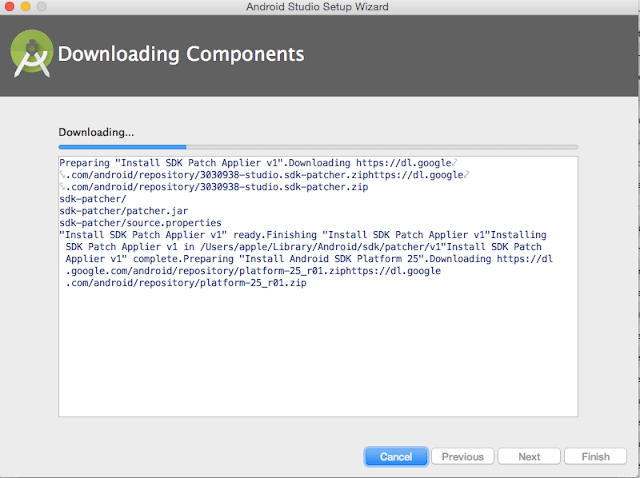
Task: Click the download progress bar
Action: pyautogui.click(x=318, y=147)
